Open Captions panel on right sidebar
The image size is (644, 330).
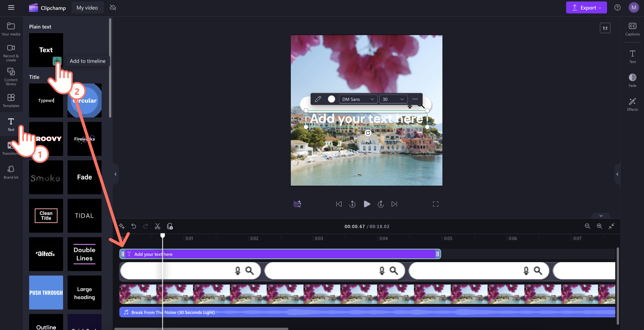point(632,29)
